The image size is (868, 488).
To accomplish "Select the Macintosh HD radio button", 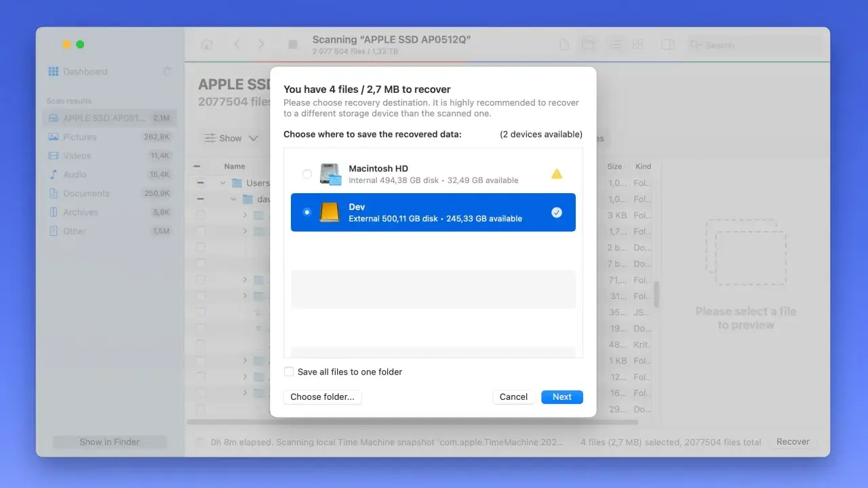I will point(307,174).
